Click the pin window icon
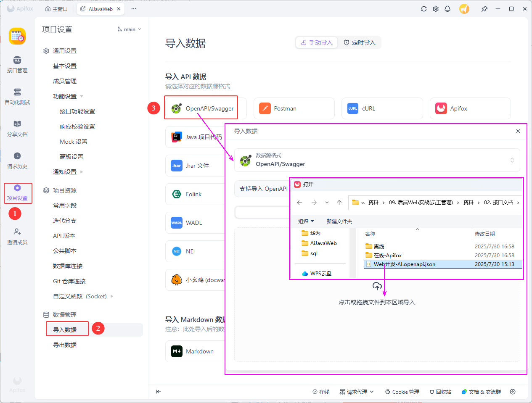Viewport: 532px width, 403px height. pos(484,9)
